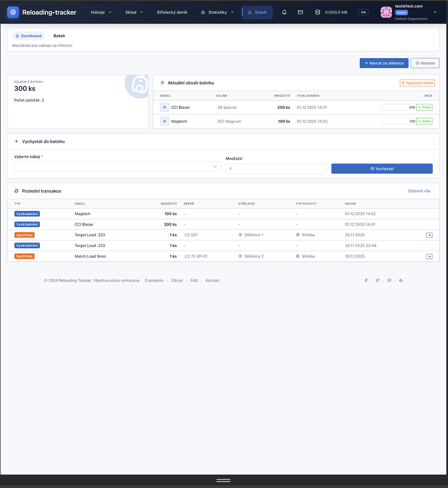Image resolution: width=448 pixels, height=488 pixels.
Task: Expand the Náboje dropdown menu
Action: (101, 12)
